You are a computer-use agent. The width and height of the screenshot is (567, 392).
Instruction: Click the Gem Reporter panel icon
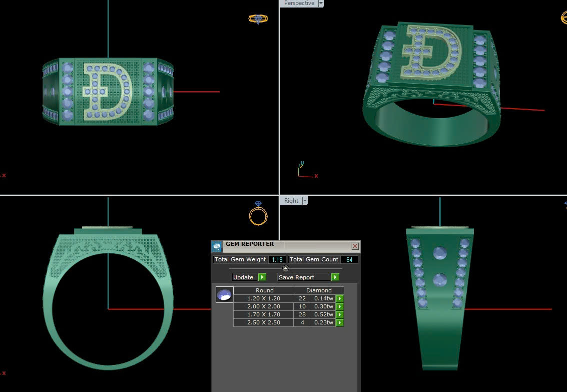[x=217, y=246]
